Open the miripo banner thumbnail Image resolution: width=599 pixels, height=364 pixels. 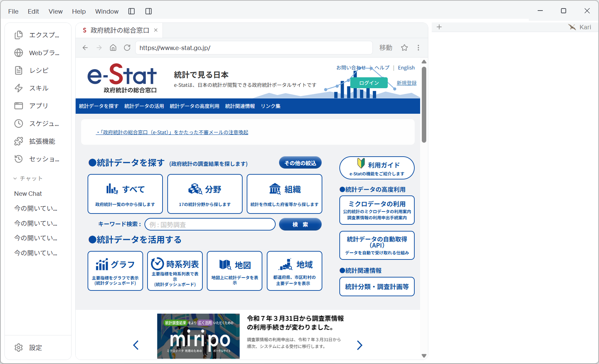click(x=198, y=336)
